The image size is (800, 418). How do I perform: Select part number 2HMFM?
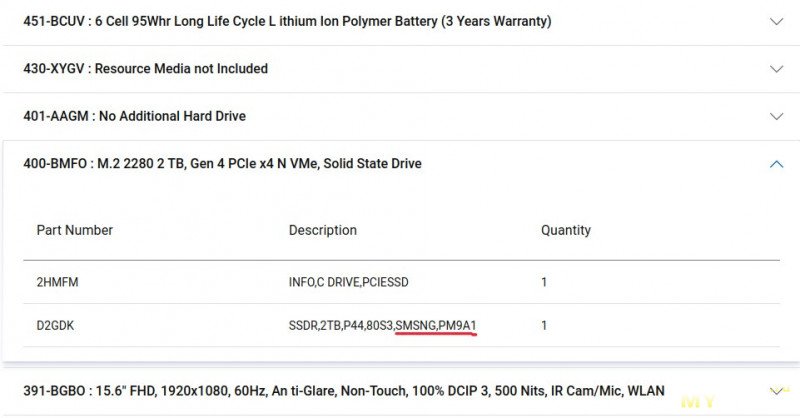pyautogui.click(x=58, y=282)
